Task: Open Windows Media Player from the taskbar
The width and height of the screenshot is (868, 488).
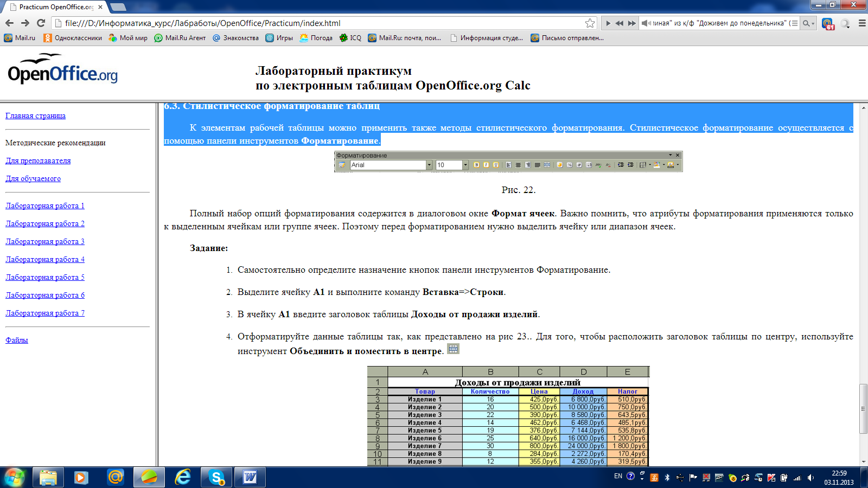Action: click(x=81, y=477)
